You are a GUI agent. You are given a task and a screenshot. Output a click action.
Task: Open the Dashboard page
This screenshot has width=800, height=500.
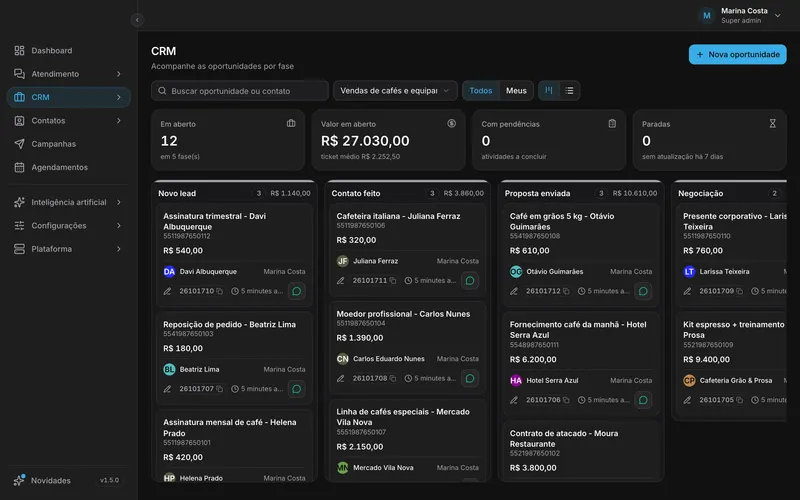tap(69, 51)
